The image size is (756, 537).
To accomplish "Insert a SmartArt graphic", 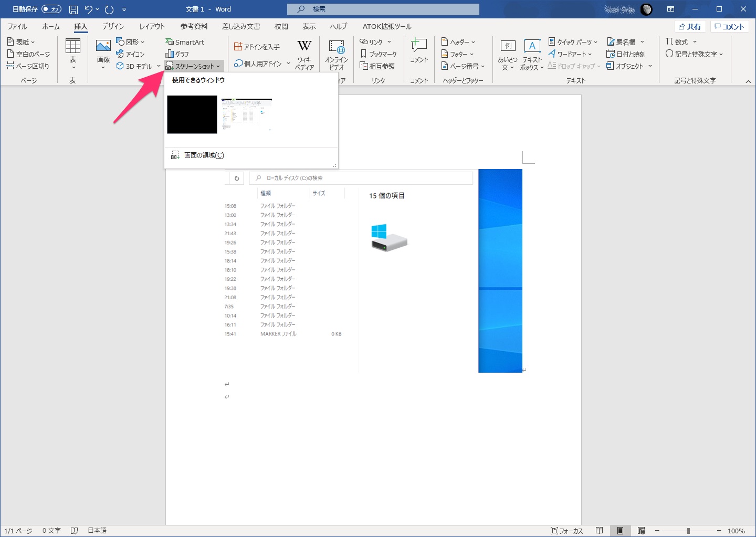I will point(185,42).
